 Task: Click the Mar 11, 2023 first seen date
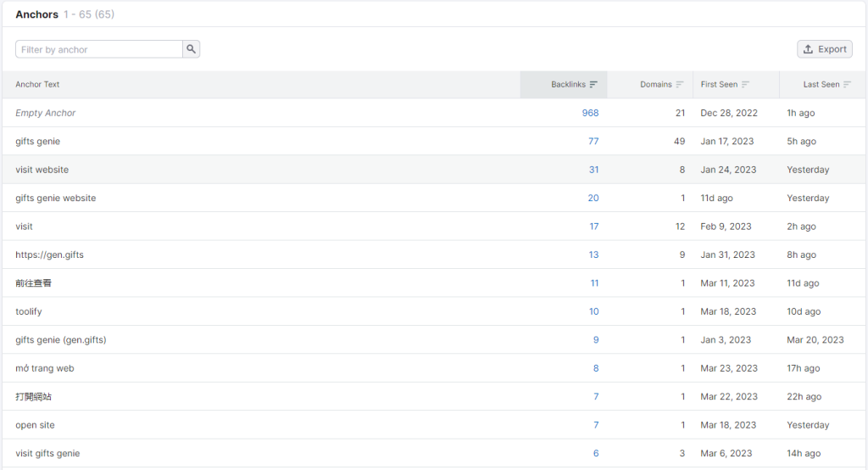click(727, 283)
